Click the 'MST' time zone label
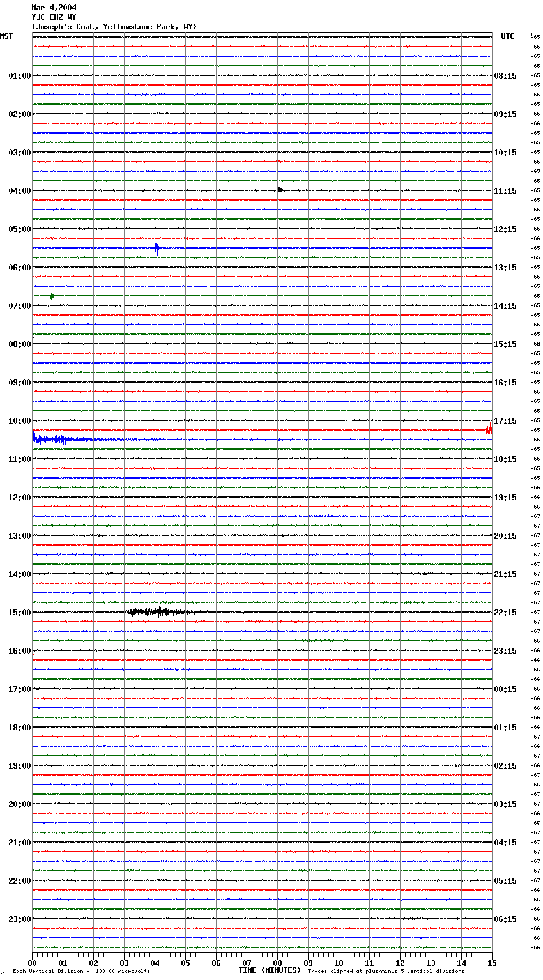The width and height of the screenshot is (543, 980). [6, 36]
